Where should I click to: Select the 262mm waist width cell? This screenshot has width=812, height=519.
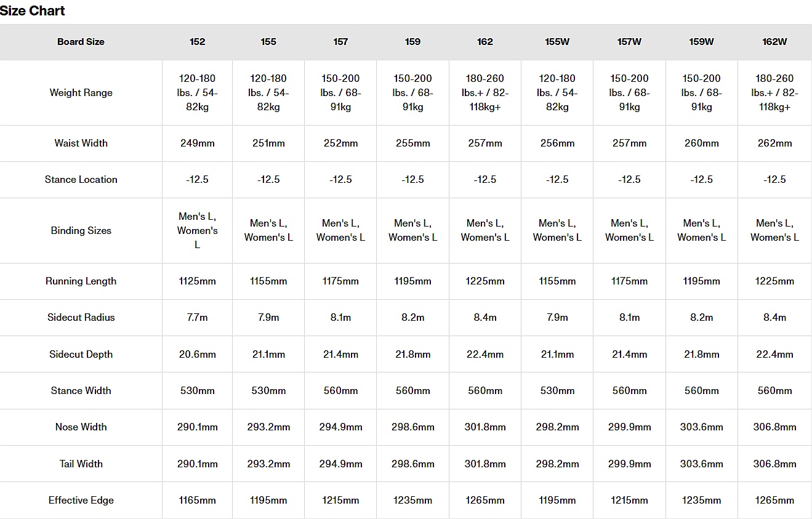pos(774,143)
